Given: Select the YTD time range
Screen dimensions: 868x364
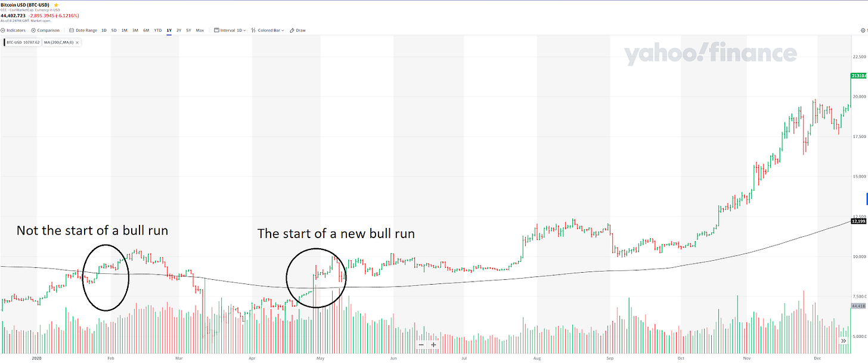Looking at the screenshot, I should coord(157,30).
